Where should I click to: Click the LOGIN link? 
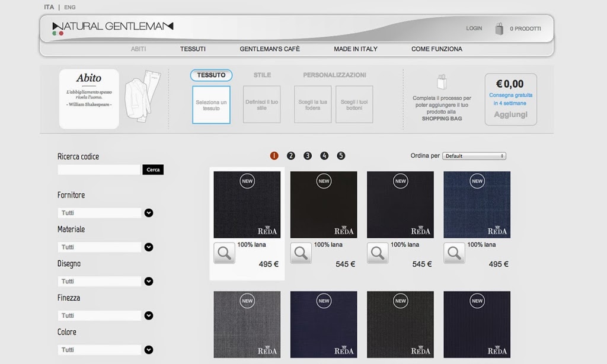(474, 28)
